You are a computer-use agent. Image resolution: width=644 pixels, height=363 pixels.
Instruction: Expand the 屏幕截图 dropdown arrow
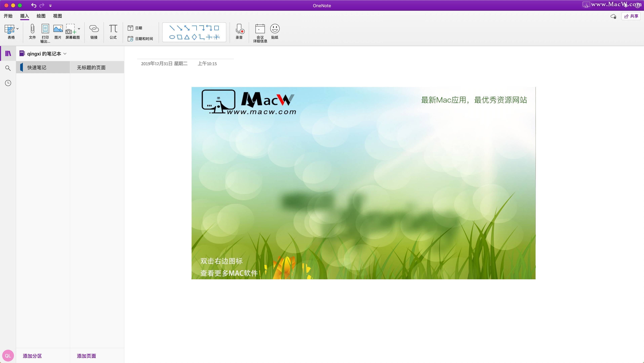coord(79,29)
